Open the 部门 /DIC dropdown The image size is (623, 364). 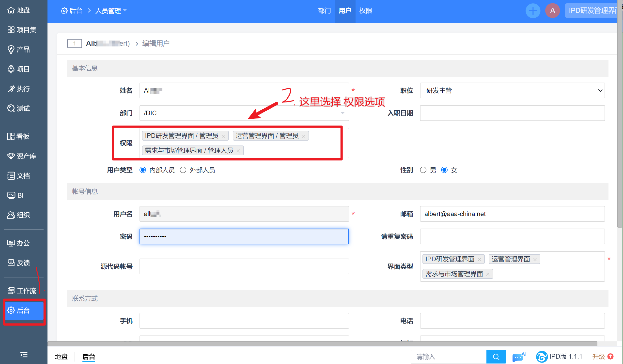(244, 113)
